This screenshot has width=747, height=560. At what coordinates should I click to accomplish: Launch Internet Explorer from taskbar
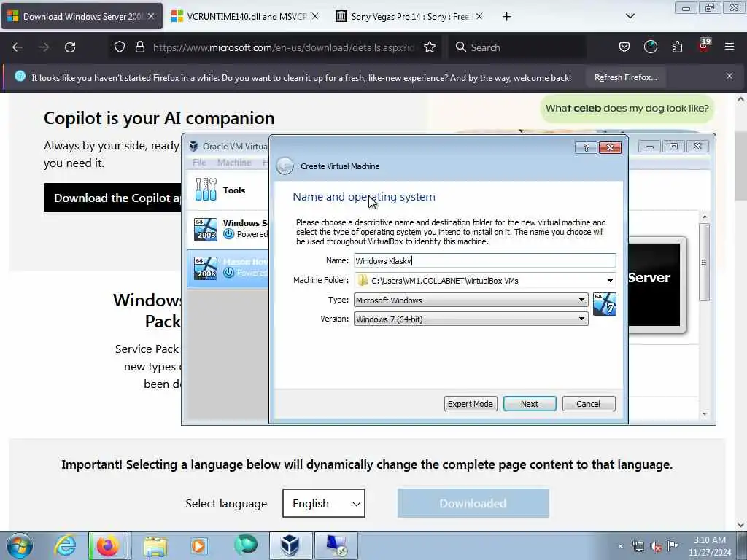pos(65,545)
